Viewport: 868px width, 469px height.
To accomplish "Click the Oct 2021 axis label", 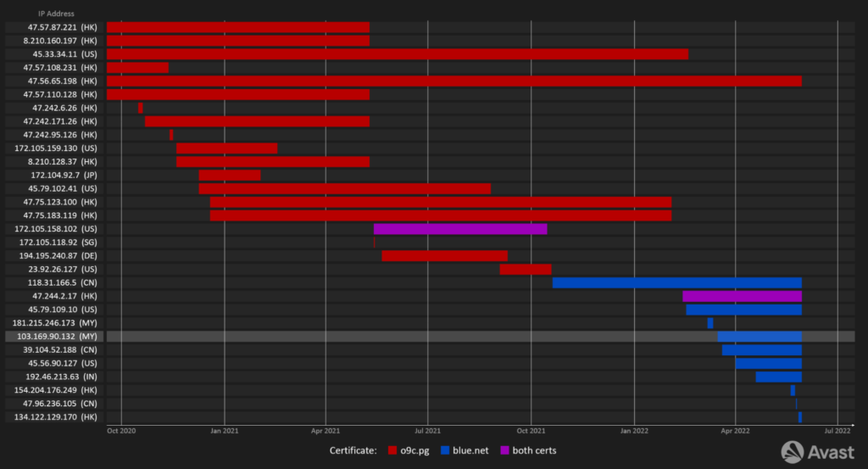I will click(531, 431).
